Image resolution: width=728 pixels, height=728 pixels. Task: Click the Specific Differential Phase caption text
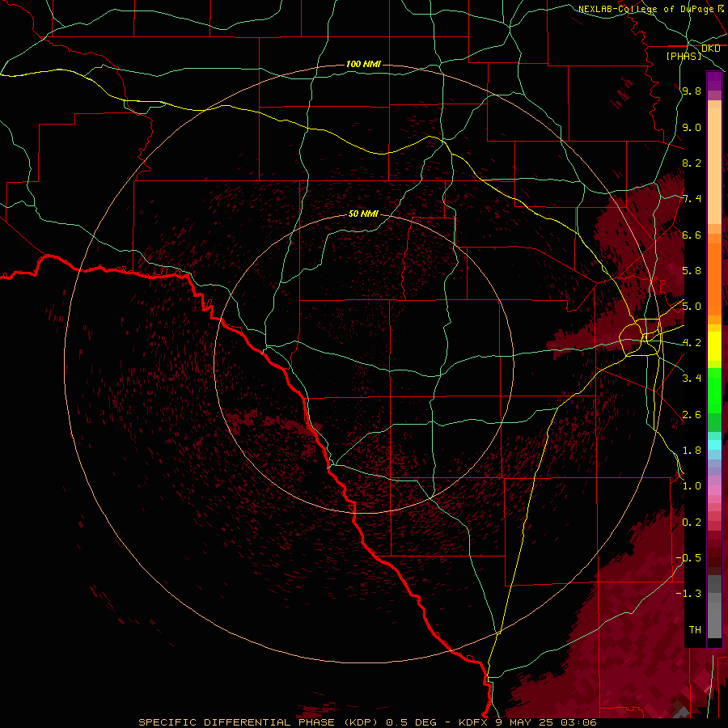tap(367, 722)
